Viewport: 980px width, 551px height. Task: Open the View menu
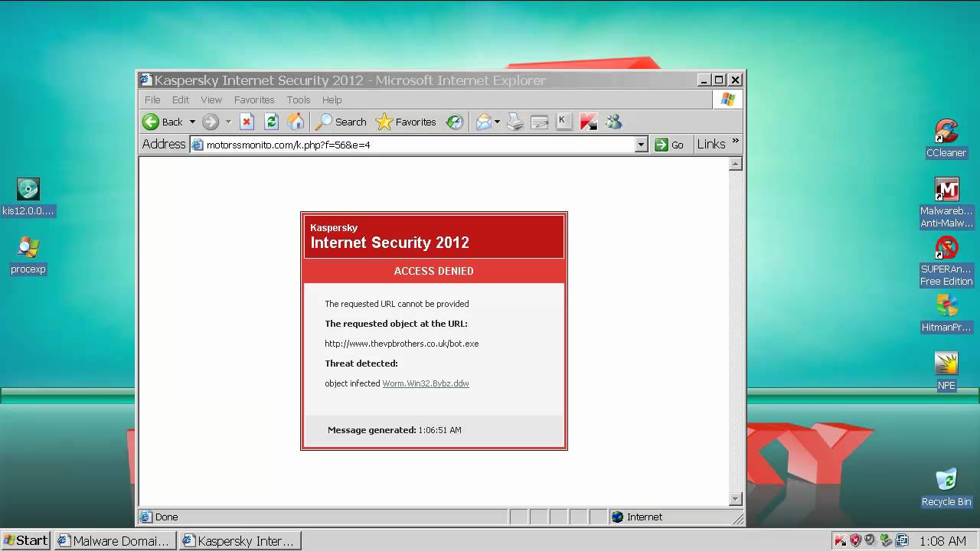tap(211, 99)
